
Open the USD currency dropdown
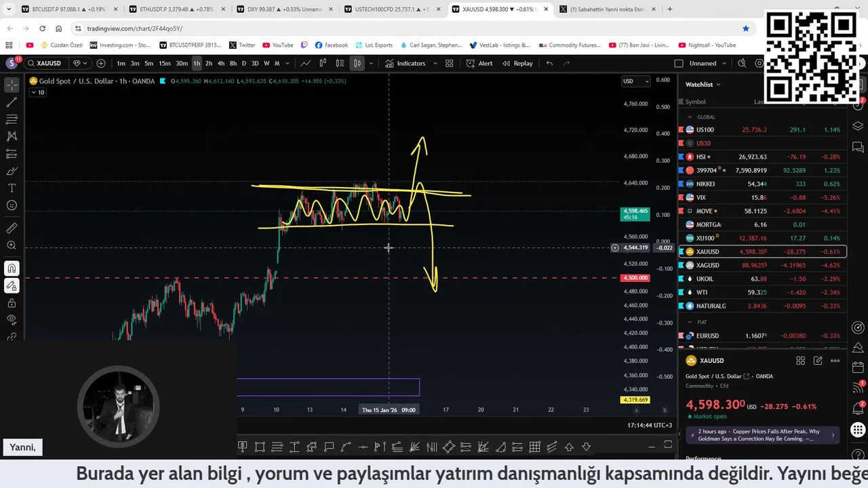coord(635,81)
